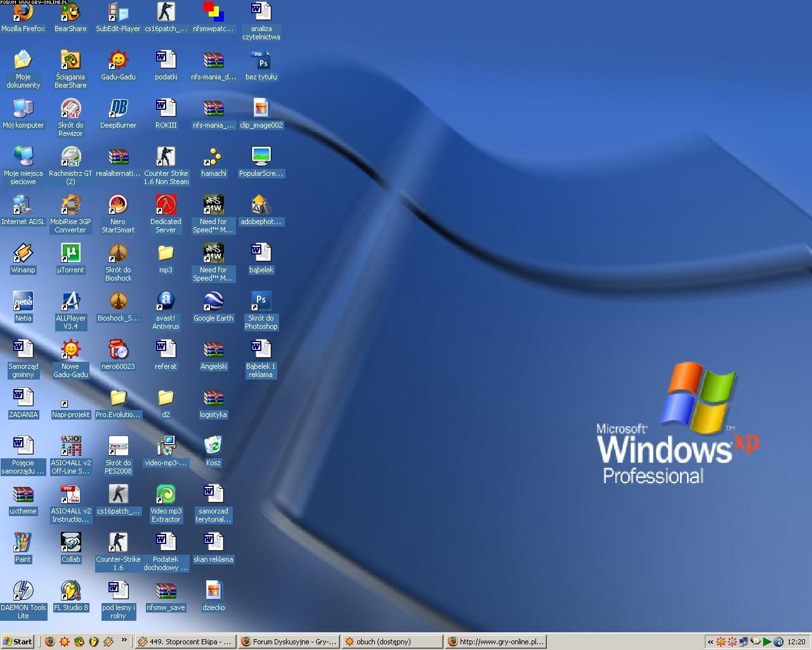Select the ASIO4ALL v2 Instruction PDF icon
Viewport: 812px width, 650px height.
70,503
